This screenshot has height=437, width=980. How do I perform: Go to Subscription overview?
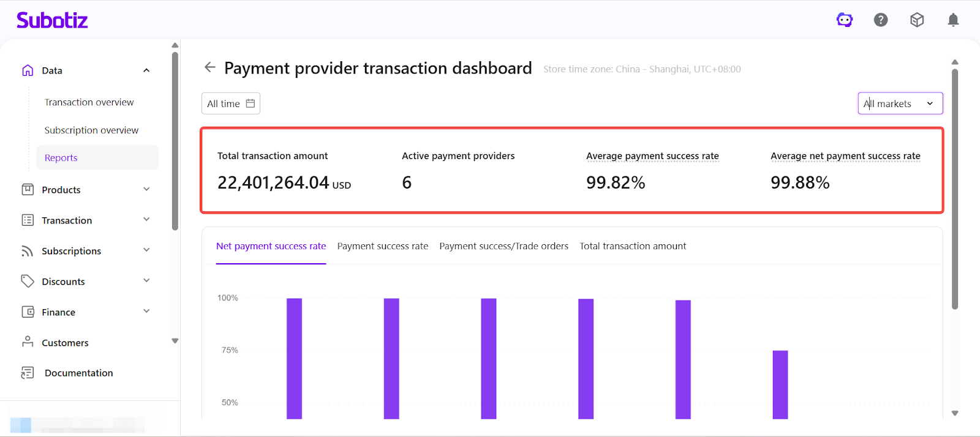[91, 130]
